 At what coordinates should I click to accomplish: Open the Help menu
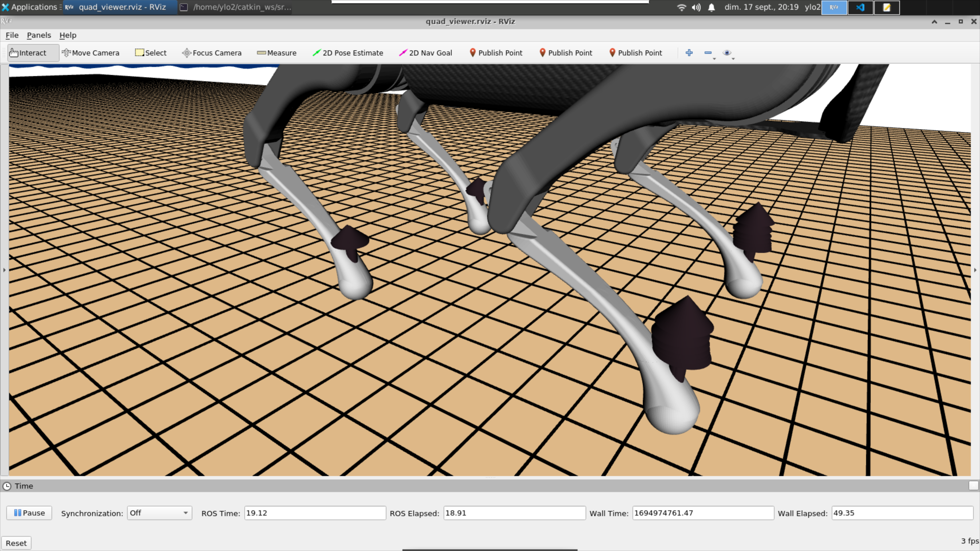click(x=68, y=35)
